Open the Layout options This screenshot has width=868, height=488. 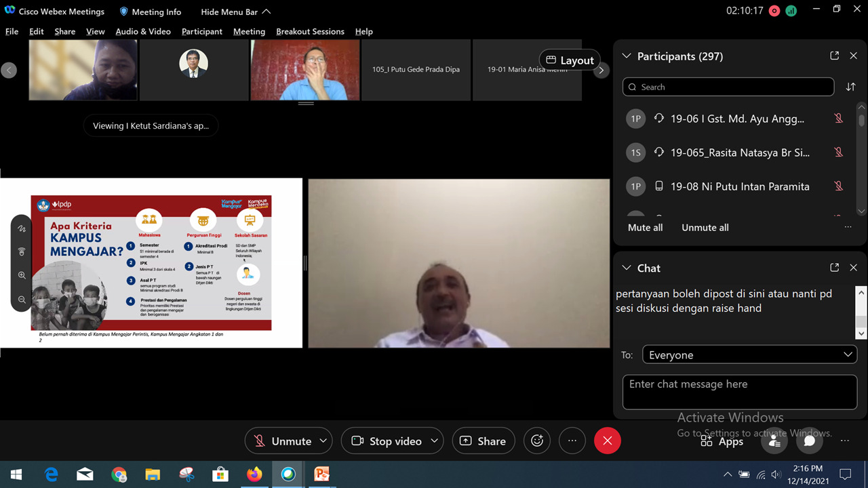(x=570, y=60)
